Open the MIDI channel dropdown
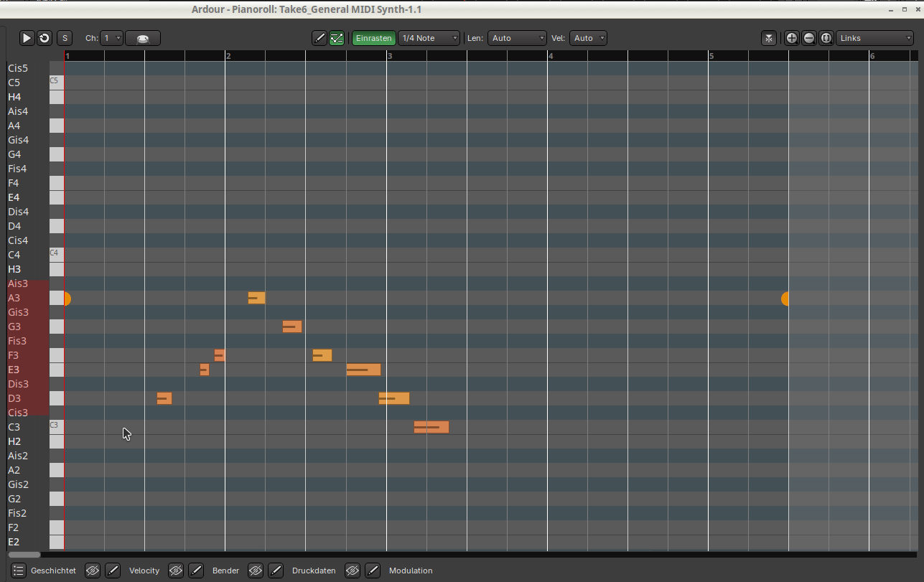Screen dimensions: 924x582 pyautogui.click(x=112, y=38)
